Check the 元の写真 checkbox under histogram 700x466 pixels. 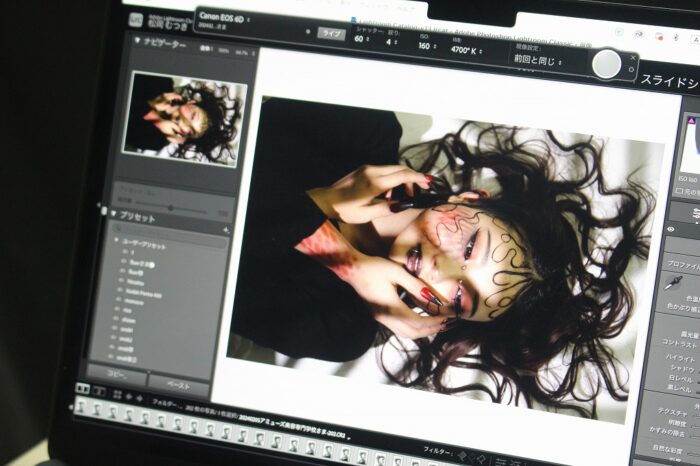coord(679,191)
